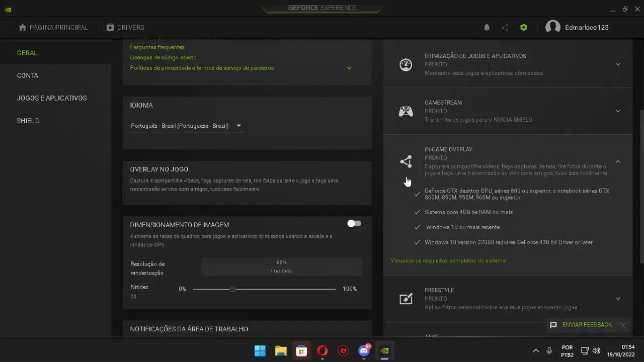Click the Gamestream controller icon
The image size is (644, 362).
(406, 111)
